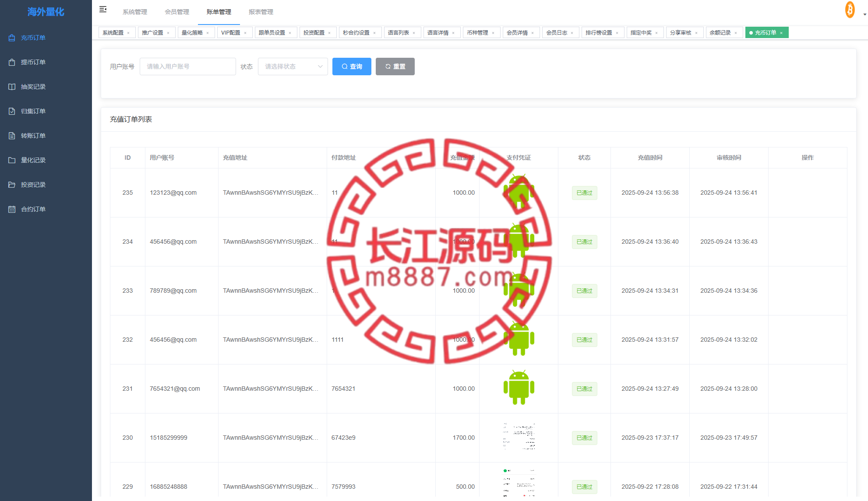Viewport: 868px width, 501px height.
Task: Open the Bitcoin avatar user menu
Action: pyautogui.click(x=850, y=10)
